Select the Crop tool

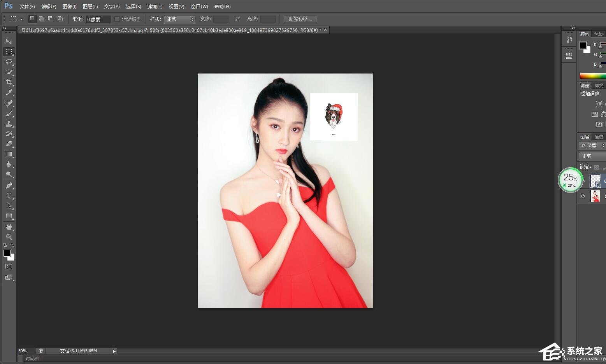pos(9,82)
